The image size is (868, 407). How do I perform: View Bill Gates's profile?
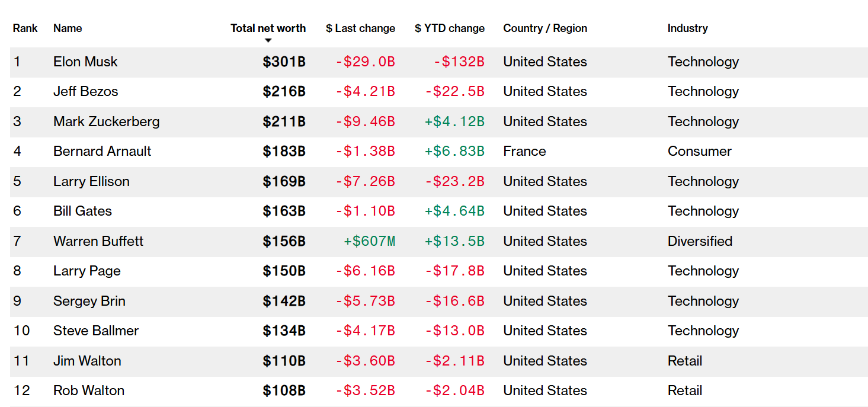click(x=82, y=211)
